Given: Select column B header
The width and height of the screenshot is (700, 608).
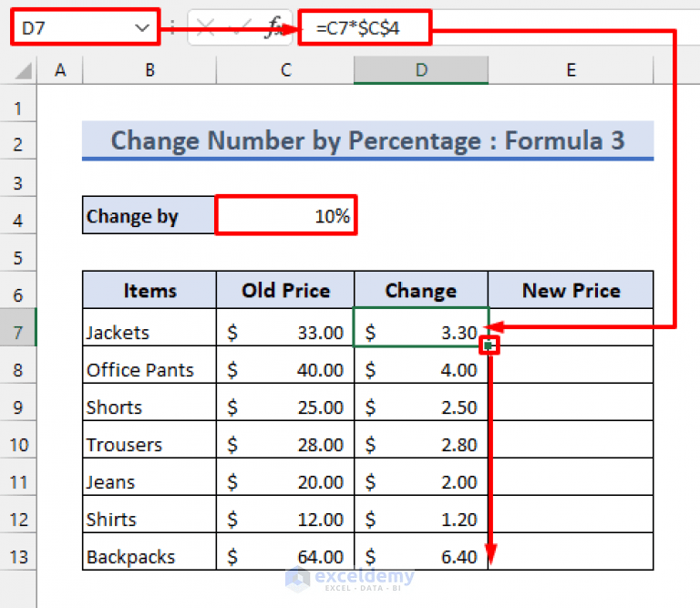Looking at the screenshot, I should 149,70.
